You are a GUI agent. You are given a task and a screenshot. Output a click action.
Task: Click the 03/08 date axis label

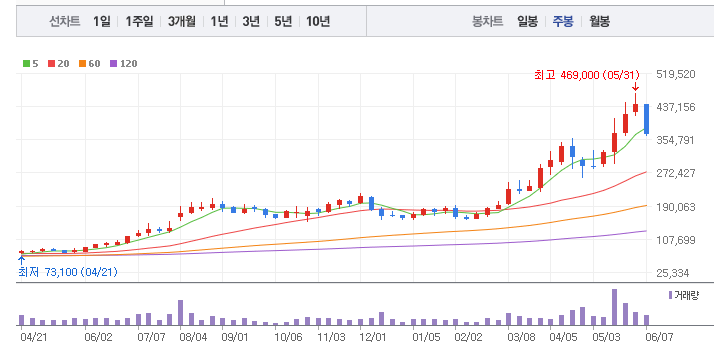521,337
